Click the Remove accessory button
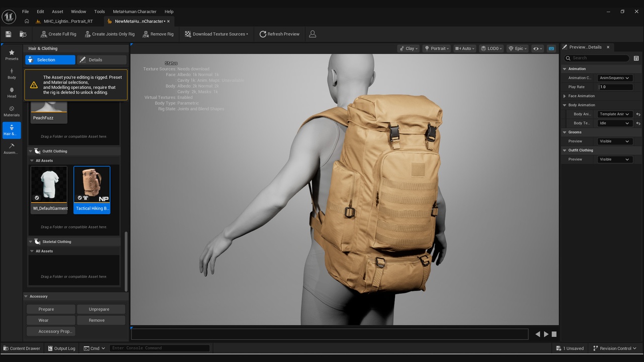 point(101,320)
